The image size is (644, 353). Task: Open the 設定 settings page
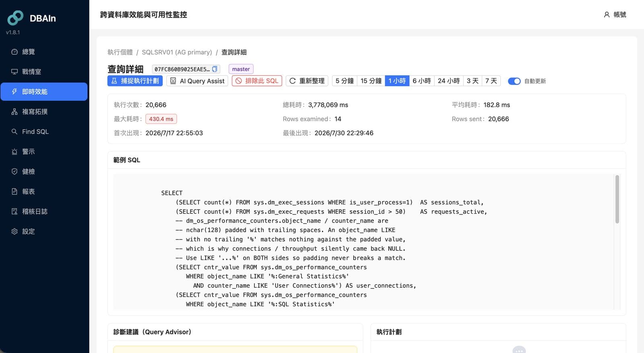pyautogui.click(x=44, y=231)
